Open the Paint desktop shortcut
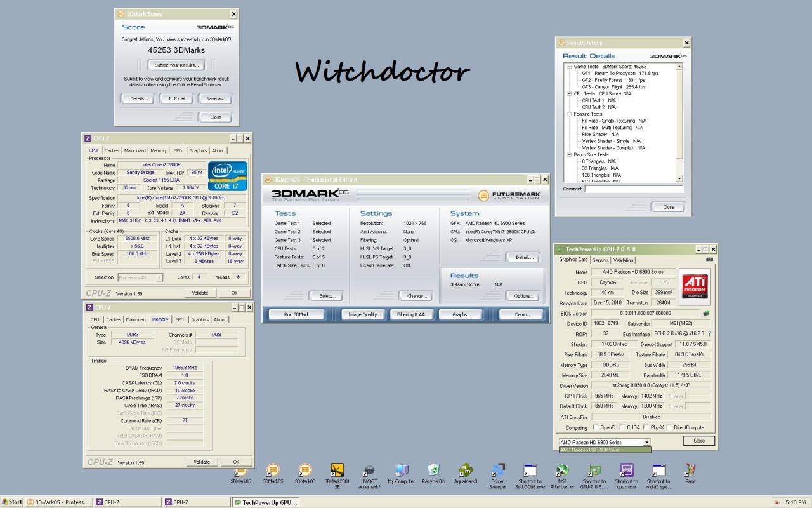 pyautogui.click(x=690, y=471)
